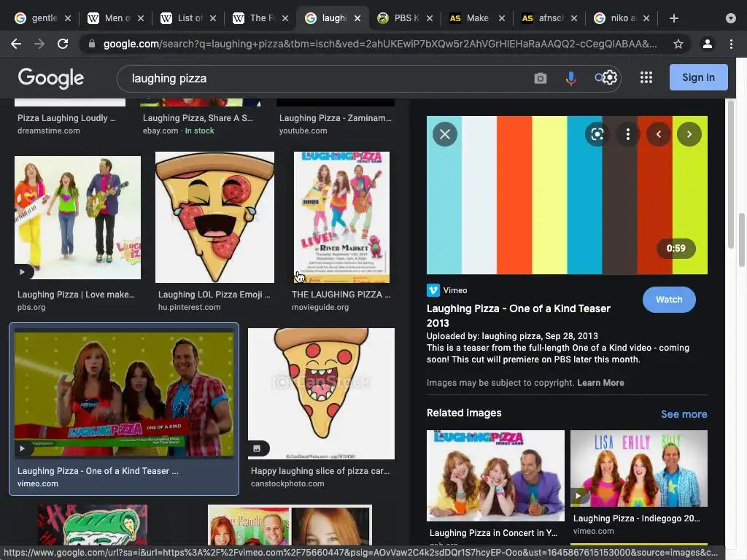747x560 pixels.
Task: Open browser profile icon
Action: point(707,44)
